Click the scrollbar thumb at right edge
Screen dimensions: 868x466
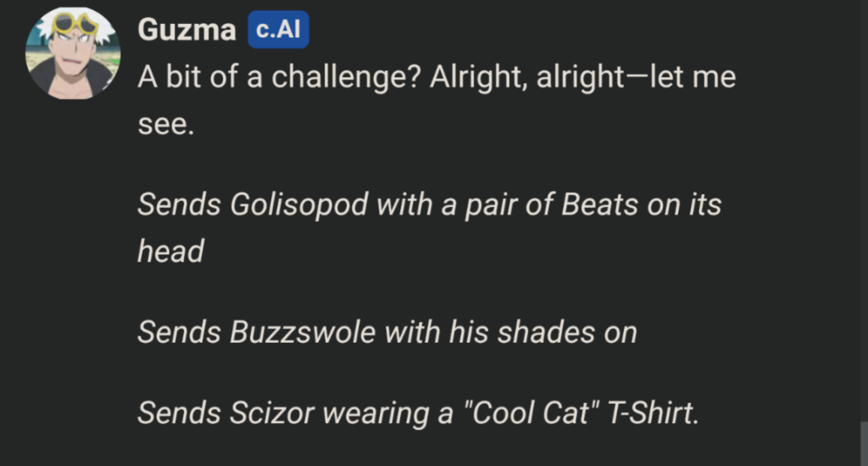point(864,444)
